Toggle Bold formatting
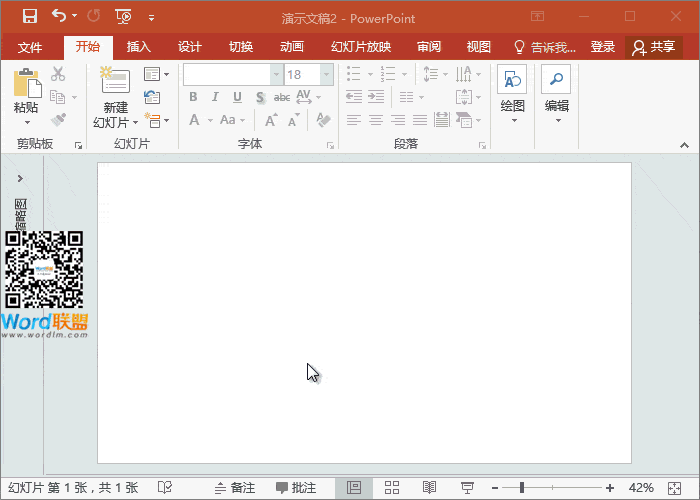 click(x=193, y=97)
